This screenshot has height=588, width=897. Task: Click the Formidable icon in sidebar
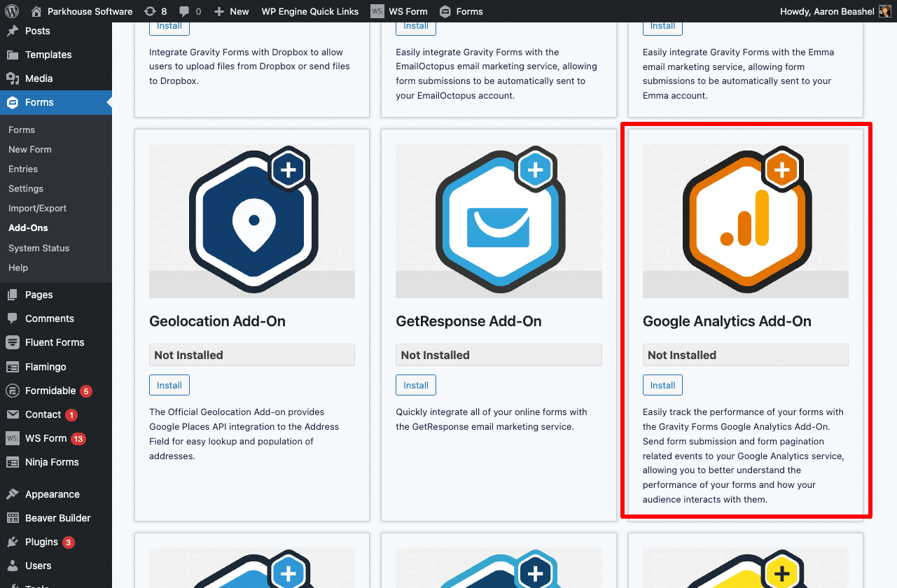(x=13, y=391)
